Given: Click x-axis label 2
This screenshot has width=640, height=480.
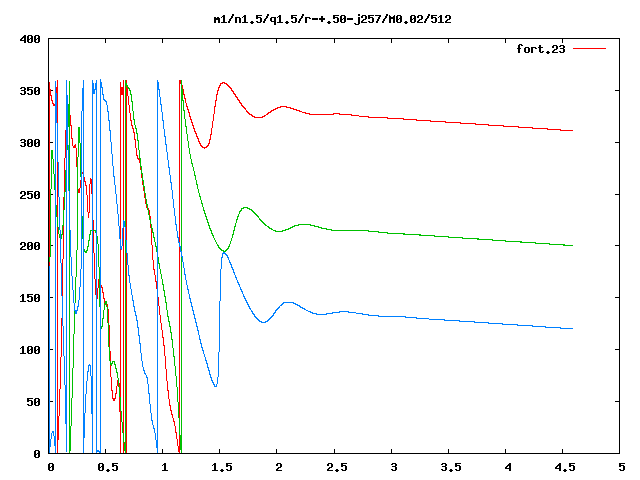Looking at the screenshot, I should pyautogui.click(x=278, y=467).
